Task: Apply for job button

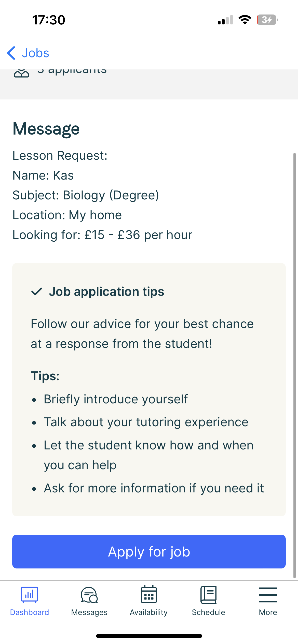Action: [x=149, y=551]
